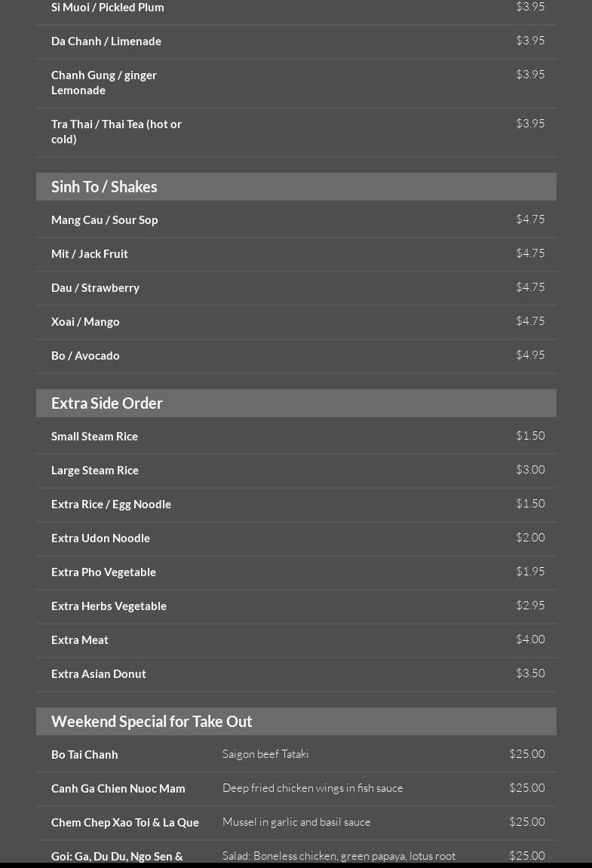Select the Xoai / Mango shake item
The image size is (592, 868).
[85, 322]
